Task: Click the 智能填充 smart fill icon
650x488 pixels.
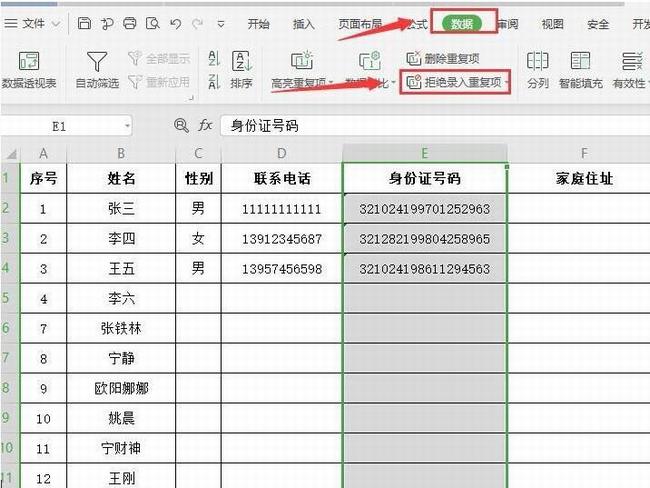Action: pyautogui.click(x=580, y=61)
